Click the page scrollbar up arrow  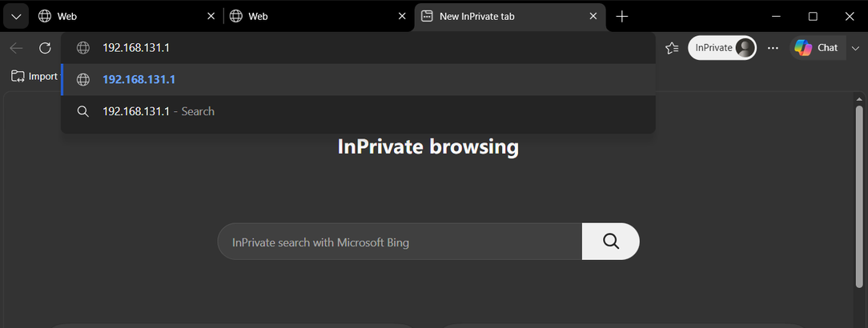click(859, 99)
